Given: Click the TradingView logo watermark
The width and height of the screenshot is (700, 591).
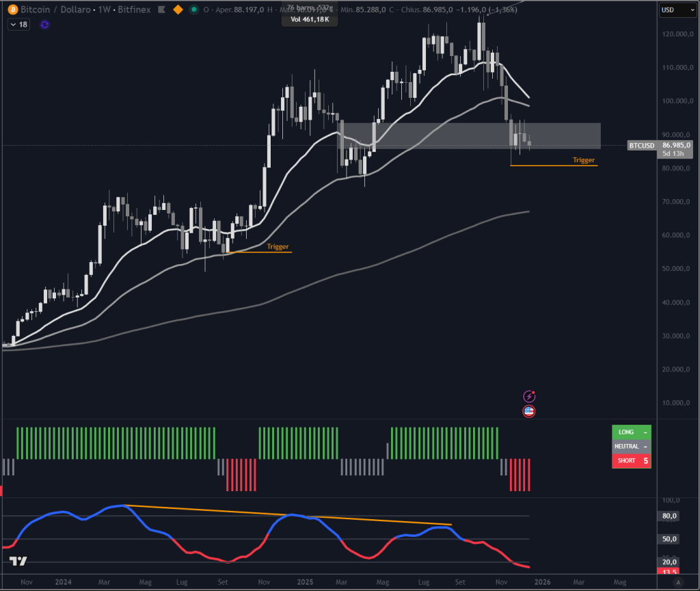Looking at the screenshot, I should (16, 560).
